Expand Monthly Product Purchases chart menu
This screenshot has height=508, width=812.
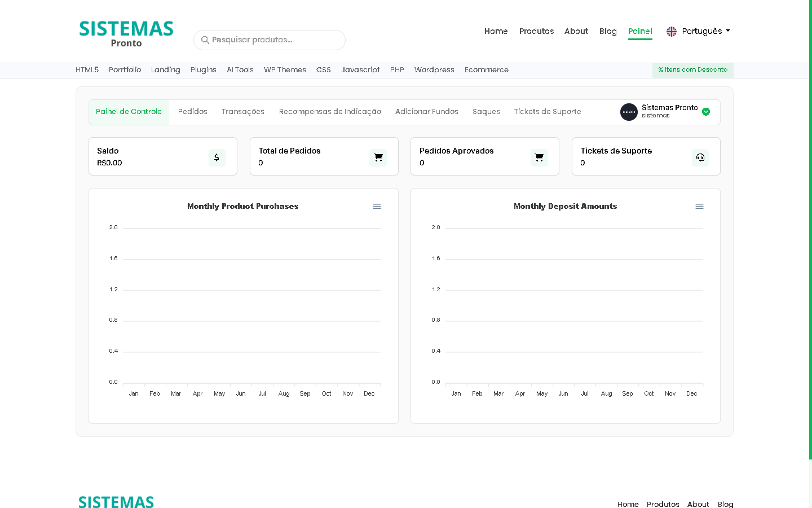click(377, 207)
